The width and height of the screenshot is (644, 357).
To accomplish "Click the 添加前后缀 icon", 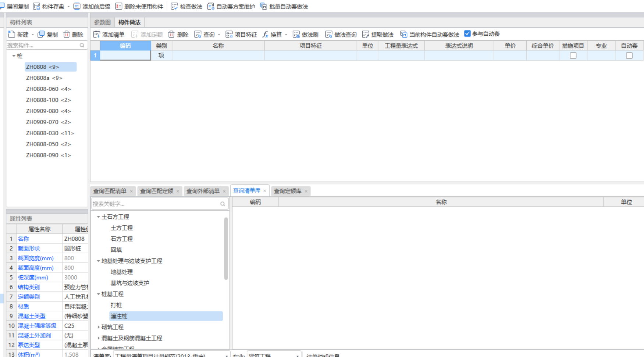I will point(77,6).
